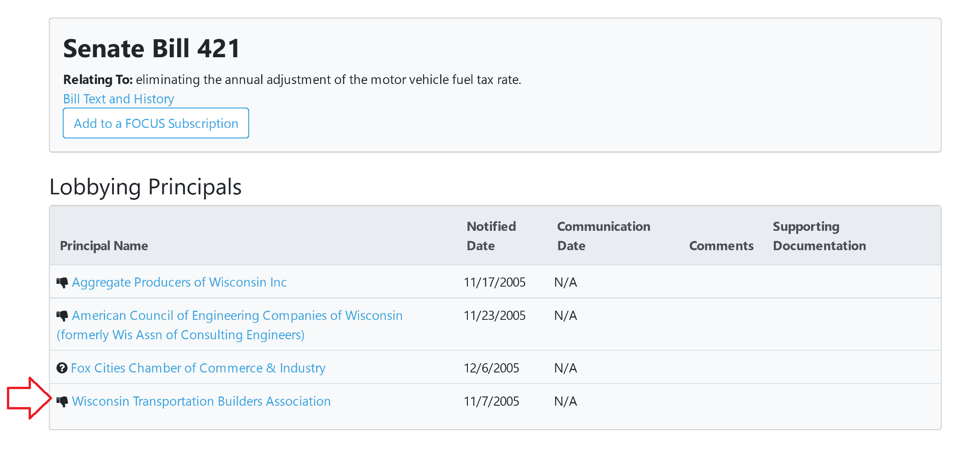
Task: Click N/A in Wisconsin Transportation Builders row
Action: (x=566, y=401)
